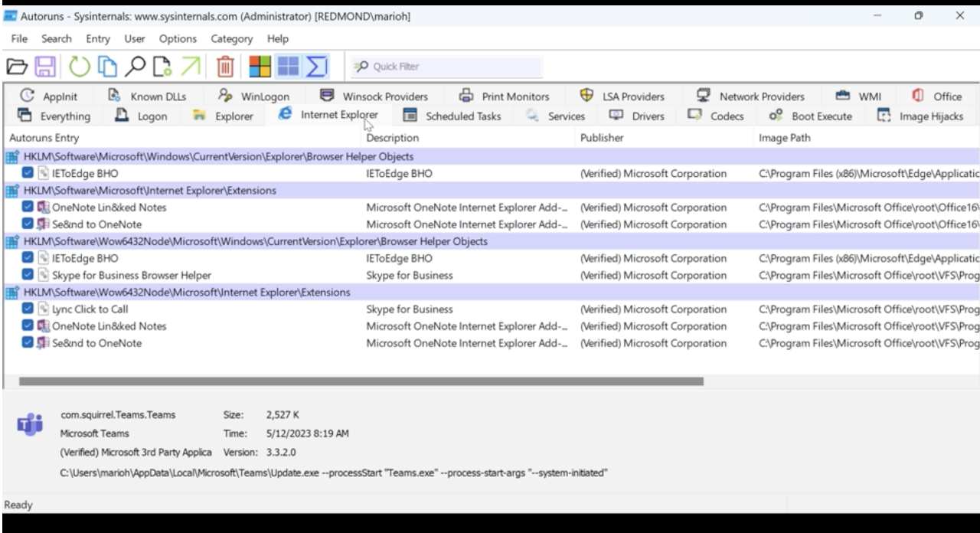Click the Sigma VirusTotal toolbar icon
The height and width of the screenshot is (533, 980).
coord(315,67)
